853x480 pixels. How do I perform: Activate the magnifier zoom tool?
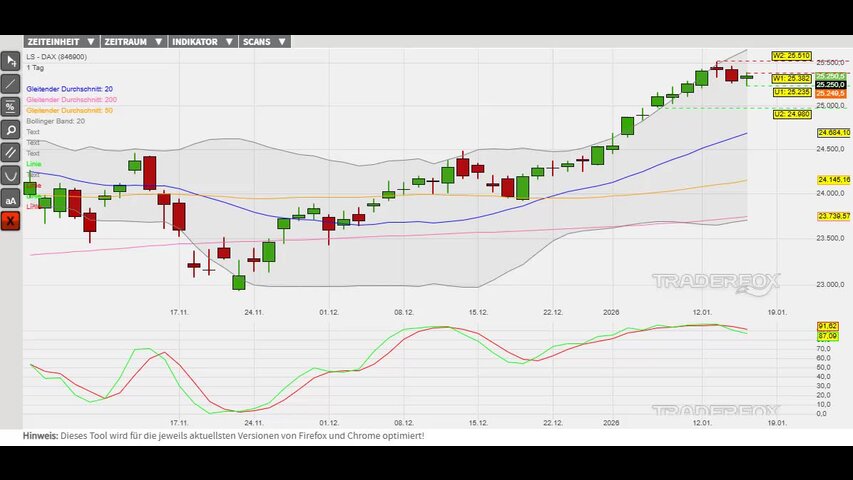tap(11, 129)
